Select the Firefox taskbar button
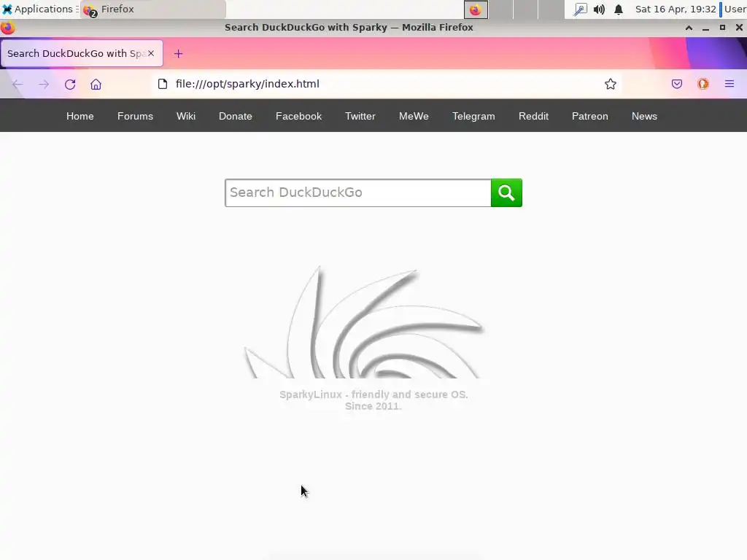747x560 pixels. 153,9
